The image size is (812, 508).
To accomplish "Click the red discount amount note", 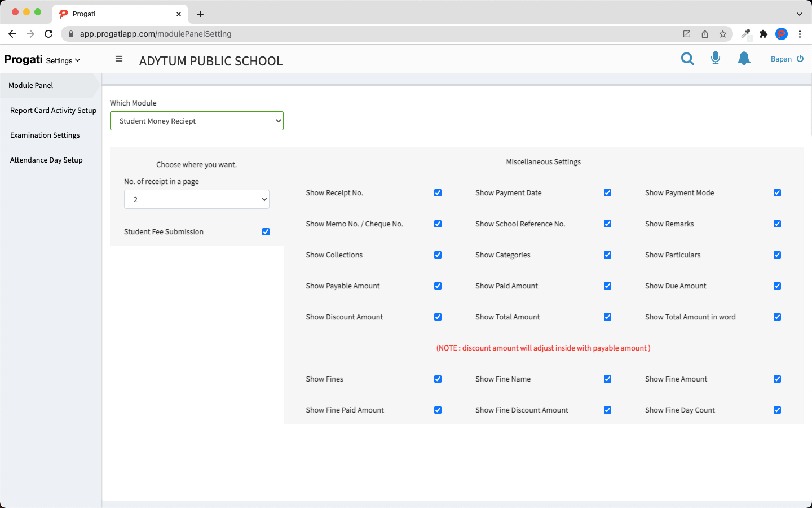I will coord(544,348).
